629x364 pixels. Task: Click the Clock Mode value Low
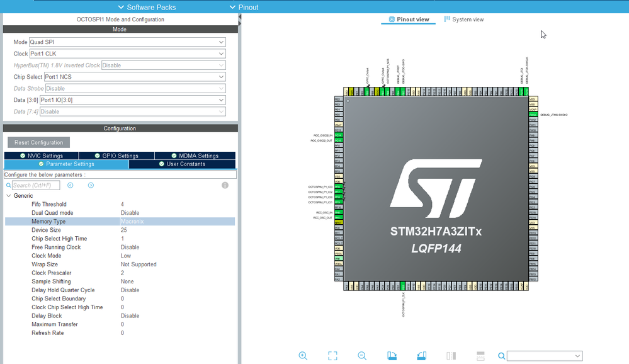[125, 256]
